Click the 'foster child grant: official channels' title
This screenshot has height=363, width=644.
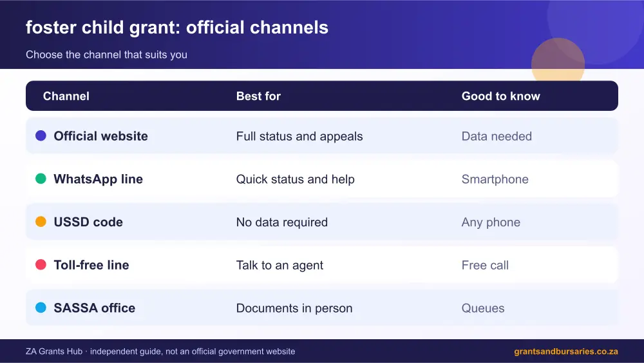point(177,28)
